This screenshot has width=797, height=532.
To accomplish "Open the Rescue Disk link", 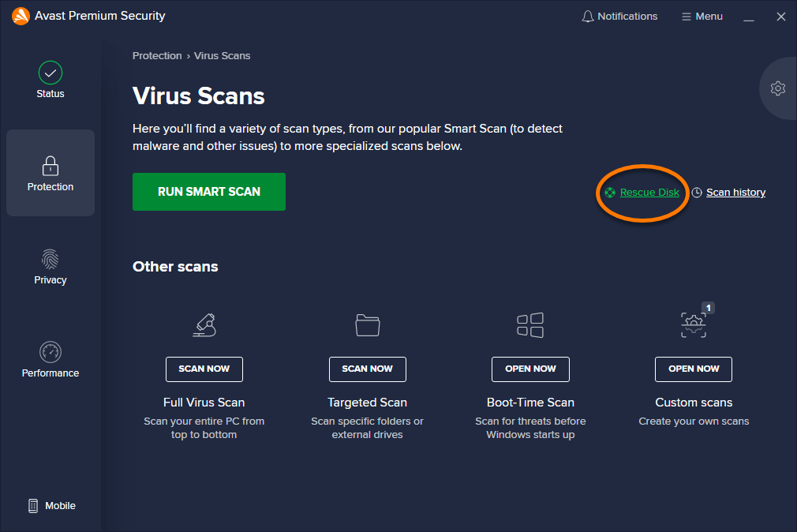I will [649, 193].
